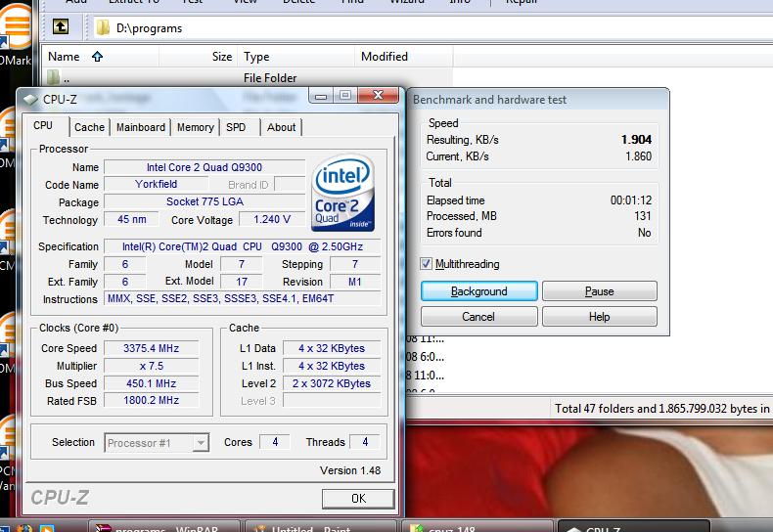The image size is (773, 532).
Task: Click the CPU-Z title bar icon
Action: pyautogui.click(x=30, y=99)
